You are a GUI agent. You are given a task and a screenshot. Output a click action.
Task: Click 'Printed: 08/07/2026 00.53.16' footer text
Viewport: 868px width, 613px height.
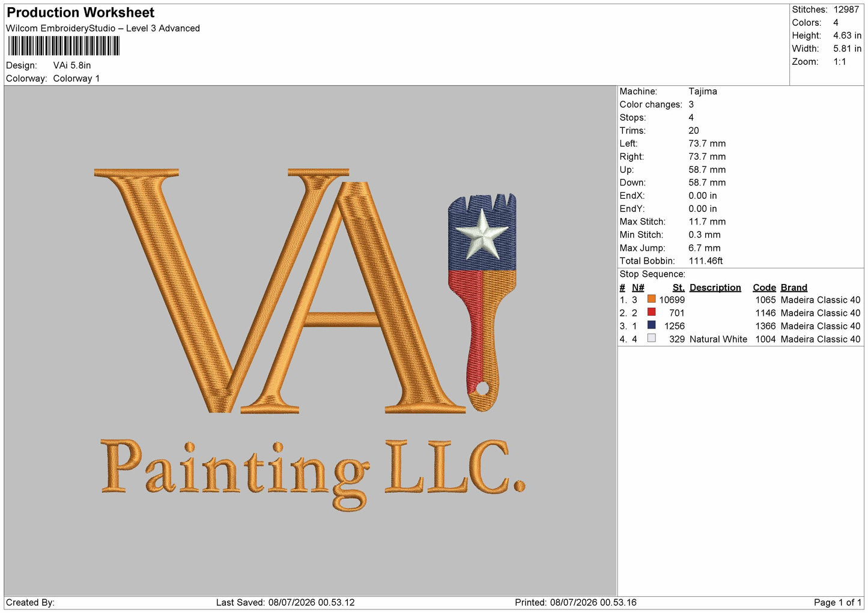click(x=575, y=602)
